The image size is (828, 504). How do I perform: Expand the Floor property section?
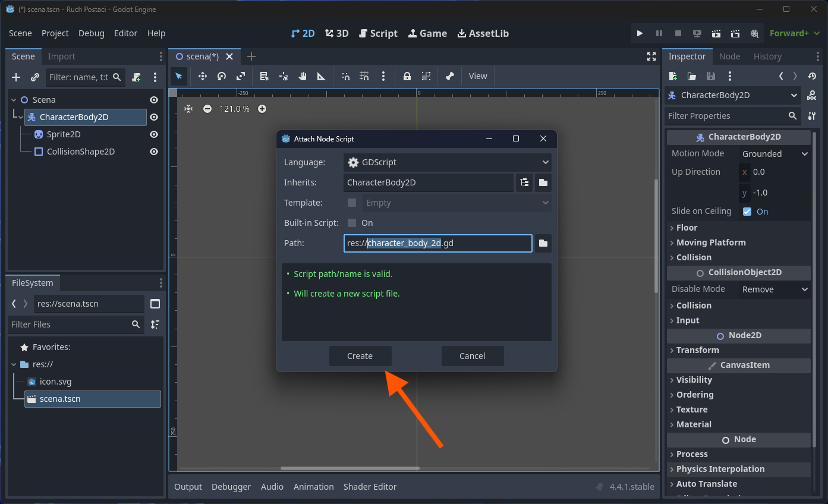[x=739, y=228]
